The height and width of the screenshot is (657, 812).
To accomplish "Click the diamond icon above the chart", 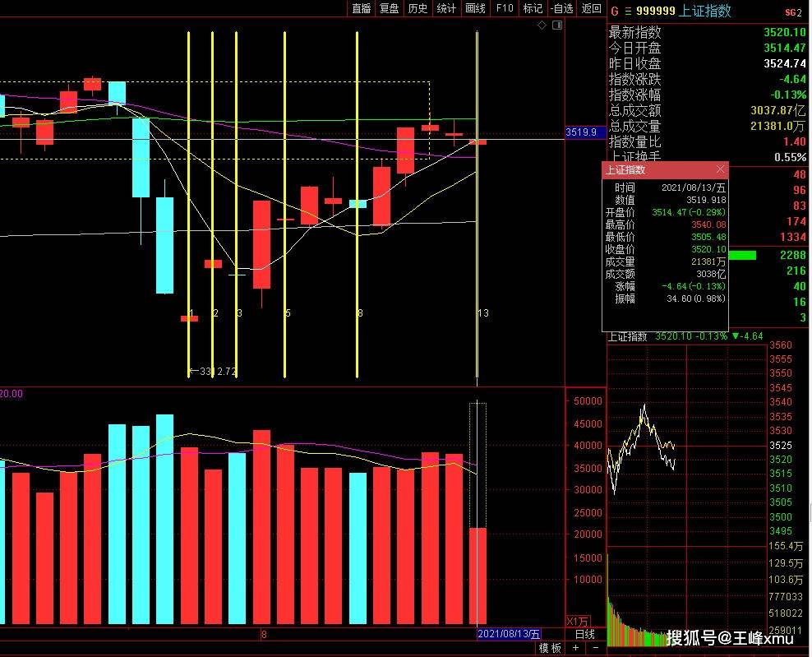I will pyautogui.click(x=542, y=26).
